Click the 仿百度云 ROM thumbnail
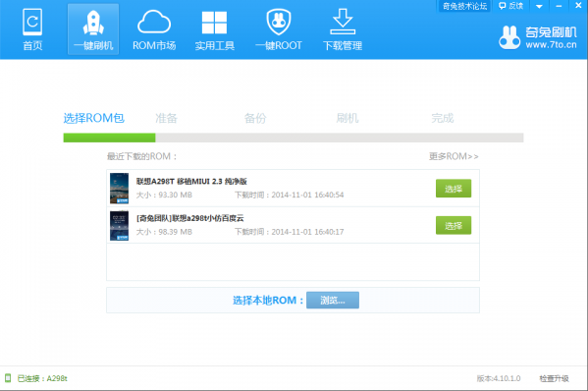588x391 pixels. point(119,225)
